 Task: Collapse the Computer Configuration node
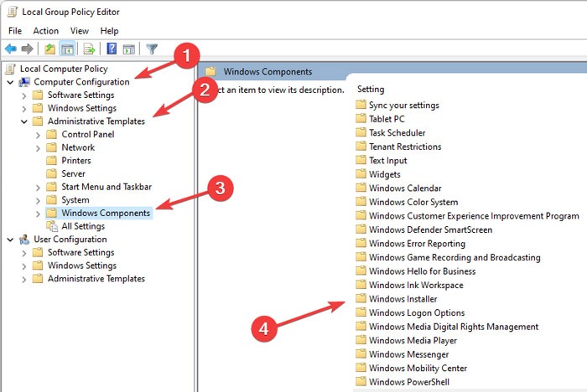(x=10, y=82)
